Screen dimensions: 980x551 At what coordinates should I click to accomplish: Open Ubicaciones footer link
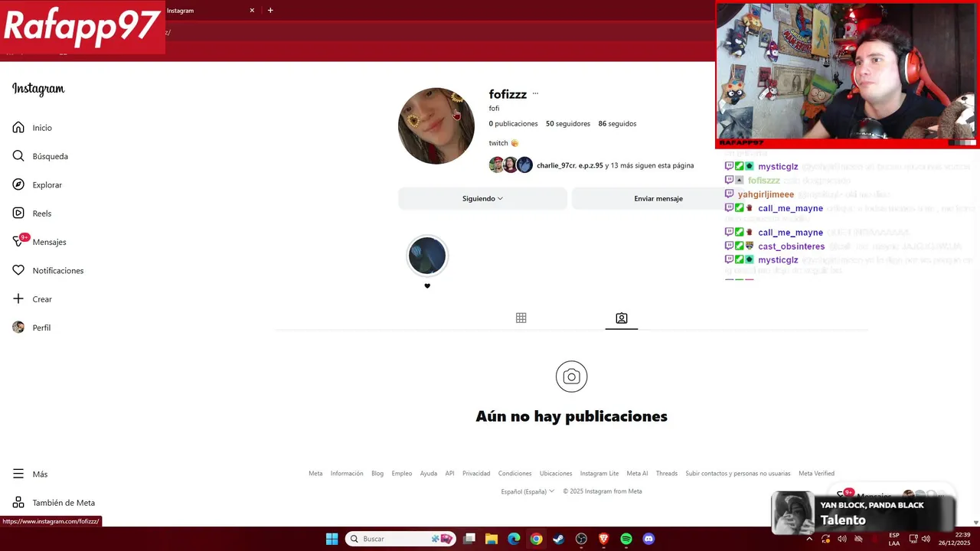[x=556, y=473]
